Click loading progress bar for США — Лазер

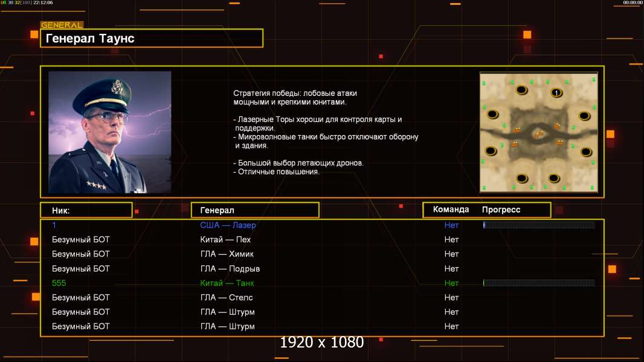539,225
